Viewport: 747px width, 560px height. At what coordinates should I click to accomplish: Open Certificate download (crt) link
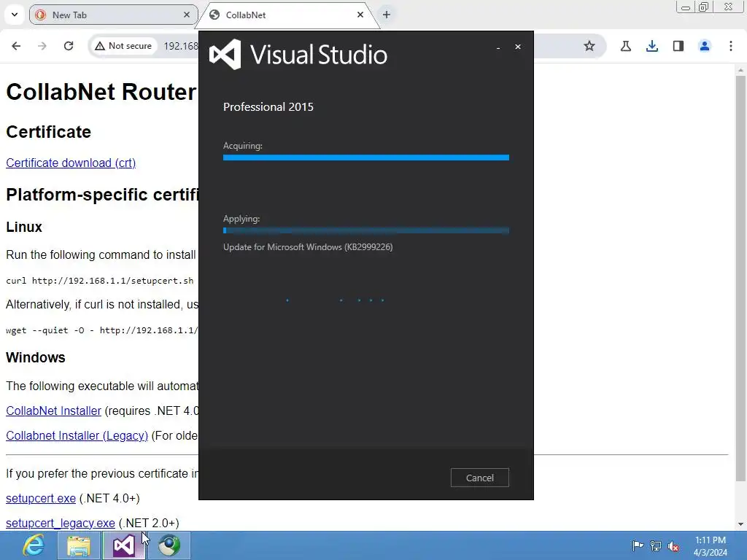coord(71,163)
